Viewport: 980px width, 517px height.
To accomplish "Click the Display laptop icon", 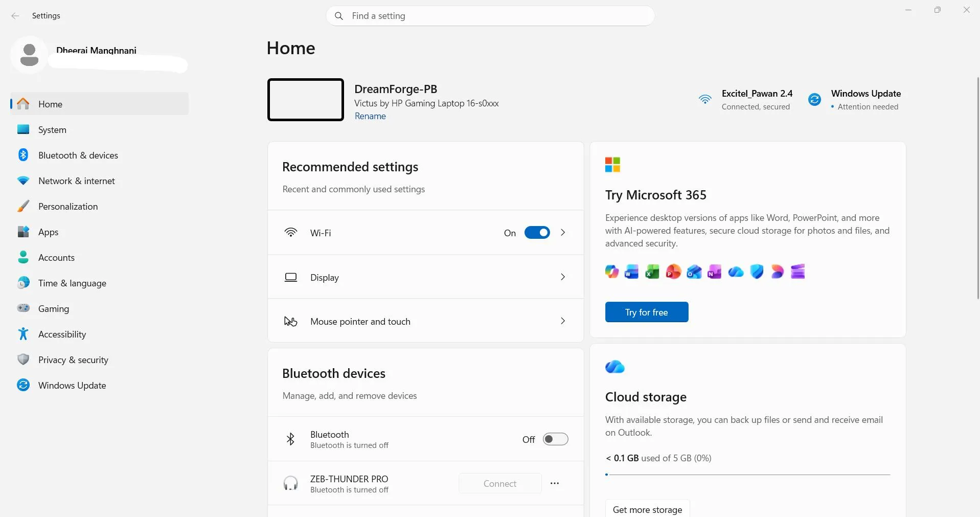I will [x=290, y=277].
